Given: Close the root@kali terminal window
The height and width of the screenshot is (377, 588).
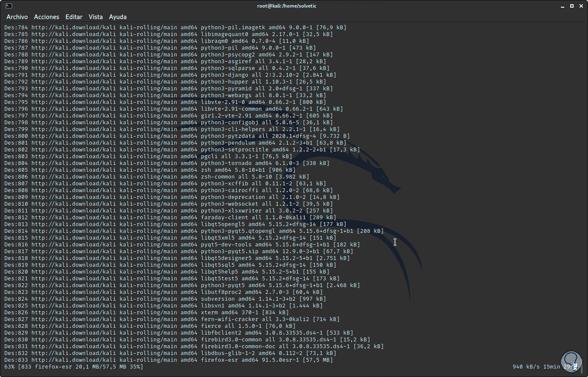Looking at the screenshot, I should [580, 6].
